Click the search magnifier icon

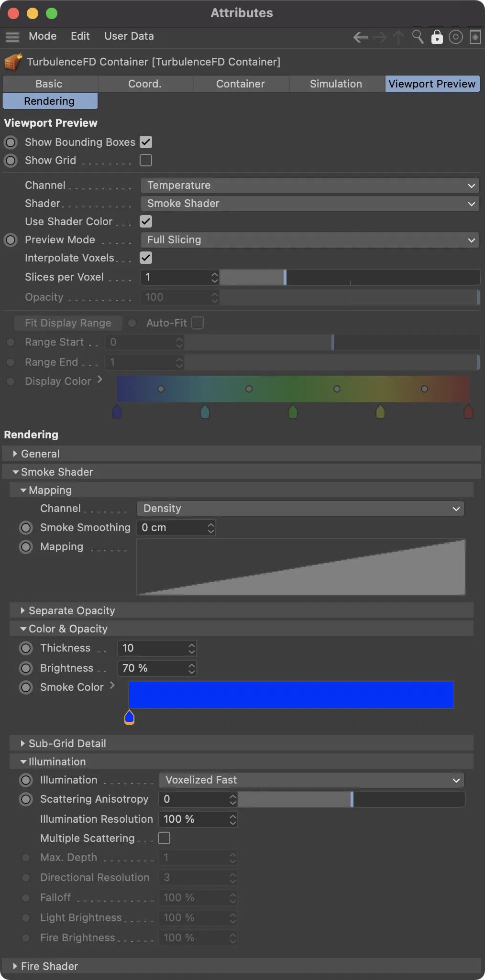click(418, 37)
